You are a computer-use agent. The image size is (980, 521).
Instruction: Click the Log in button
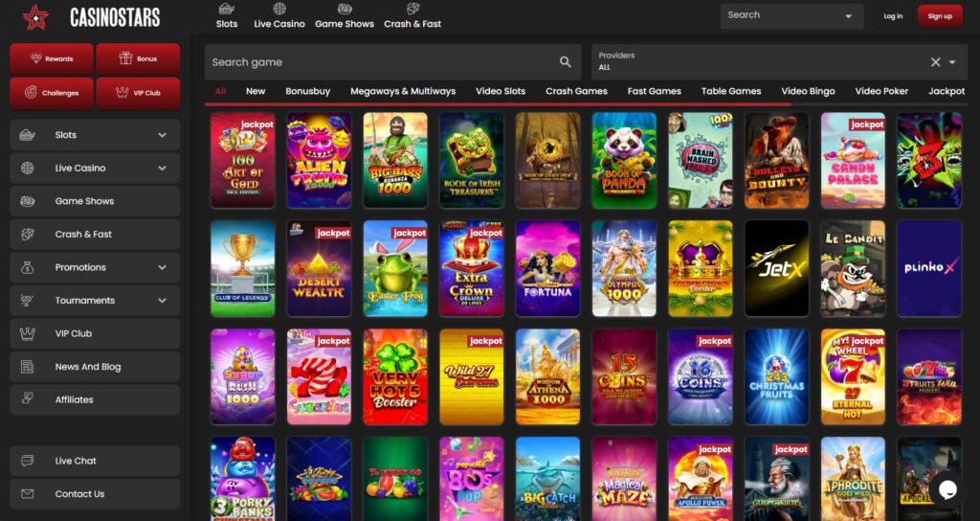pyautogui.click(x=893, y=16)
